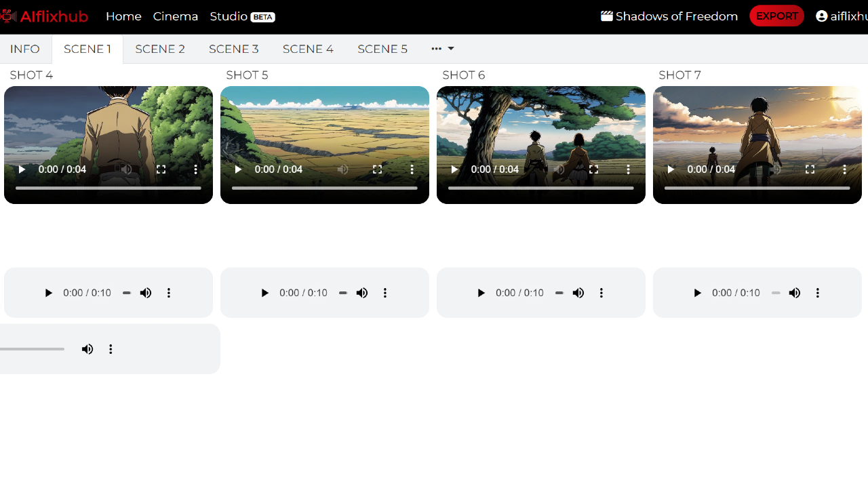Open more options on Shot 7 video
The image size is (868, 488).
pyautogui.click(x=845, y=169)
